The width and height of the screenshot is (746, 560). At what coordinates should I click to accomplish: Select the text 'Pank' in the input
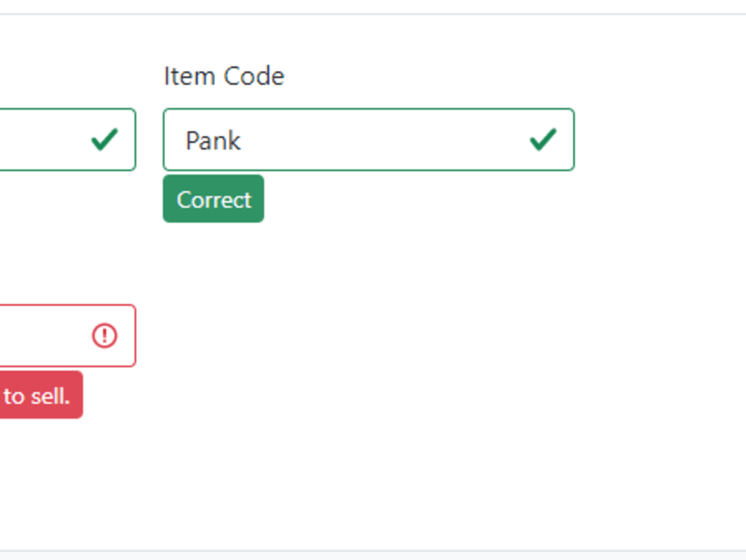point(213,140)
